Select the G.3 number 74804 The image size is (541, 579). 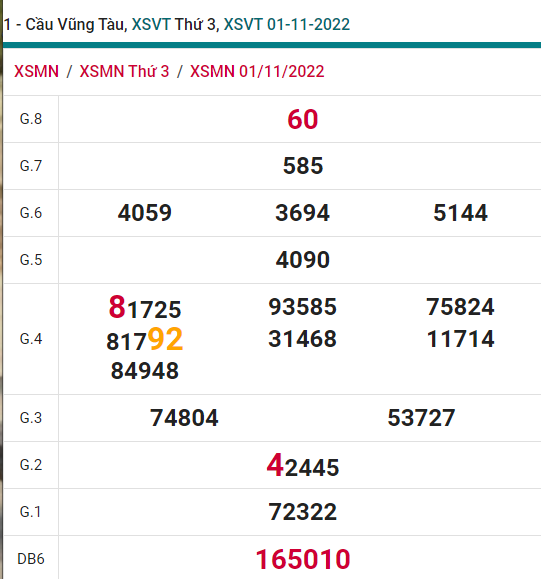tap(184, 418)
